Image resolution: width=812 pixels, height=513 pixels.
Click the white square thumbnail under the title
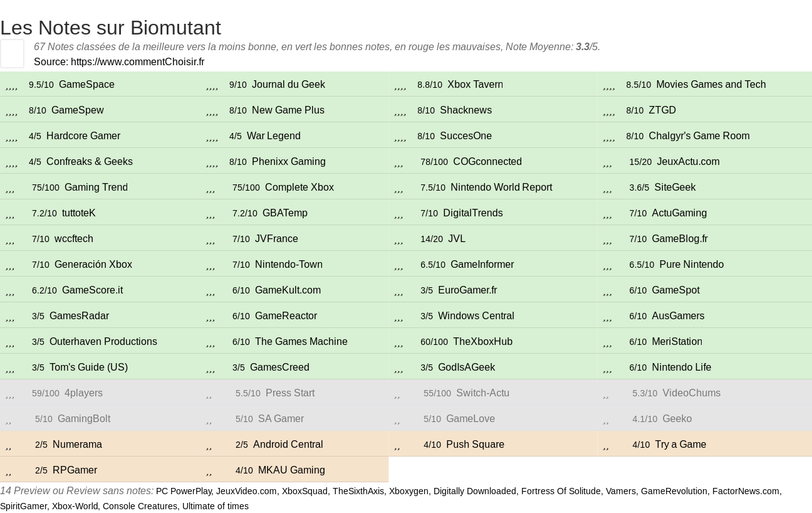click(x=12, y=53)
